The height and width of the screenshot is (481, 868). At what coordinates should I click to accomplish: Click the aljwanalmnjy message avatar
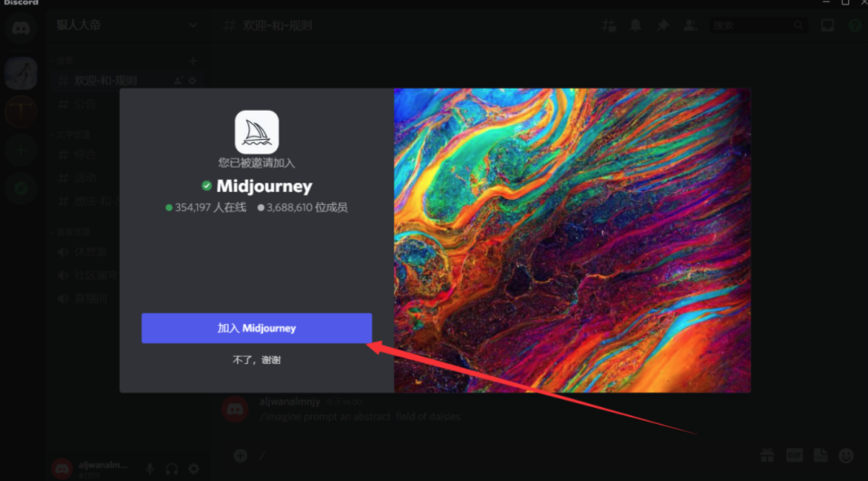235,410
